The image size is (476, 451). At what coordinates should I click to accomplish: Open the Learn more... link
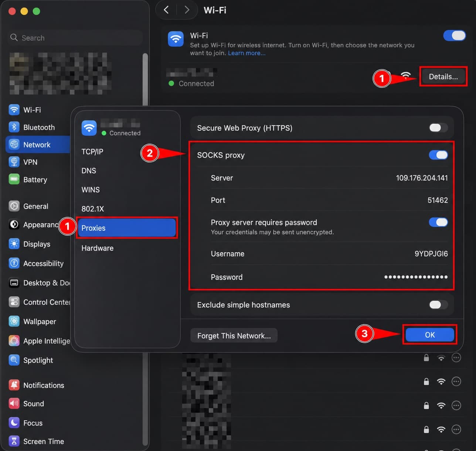coord(246,53)
